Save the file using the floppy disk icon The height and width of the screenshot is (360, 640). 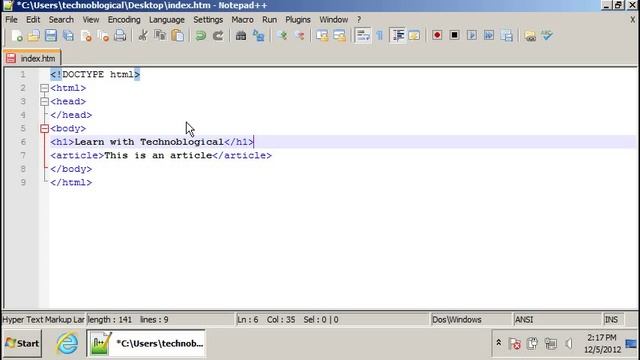(51, 36)
